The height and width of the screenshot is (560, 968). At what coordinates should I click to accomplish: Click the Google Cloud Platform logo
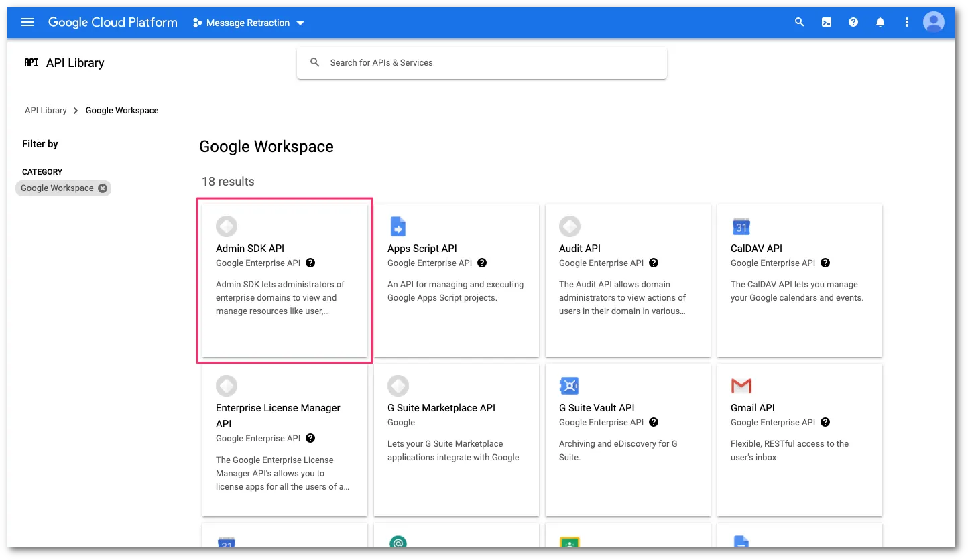(112, 22)
